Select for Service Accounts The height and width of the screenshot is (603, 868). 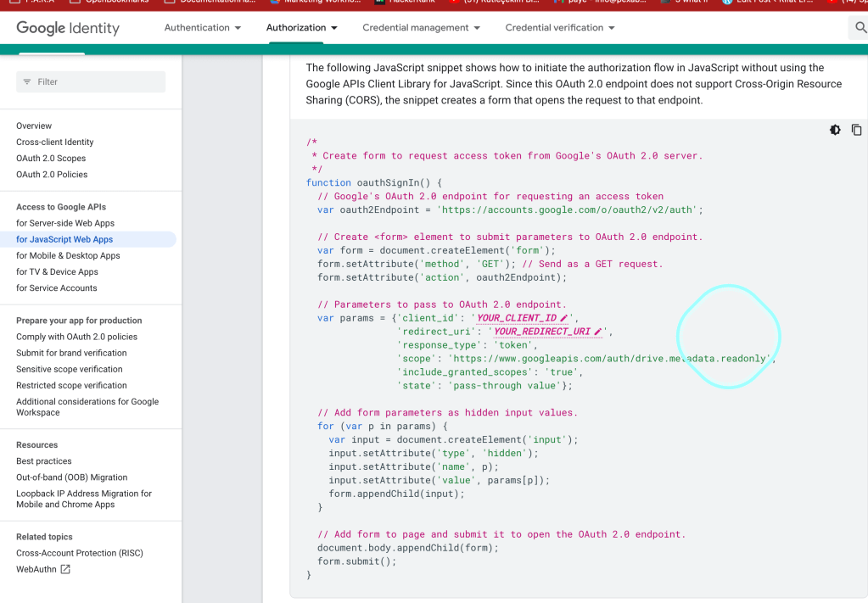click(57, 288)
